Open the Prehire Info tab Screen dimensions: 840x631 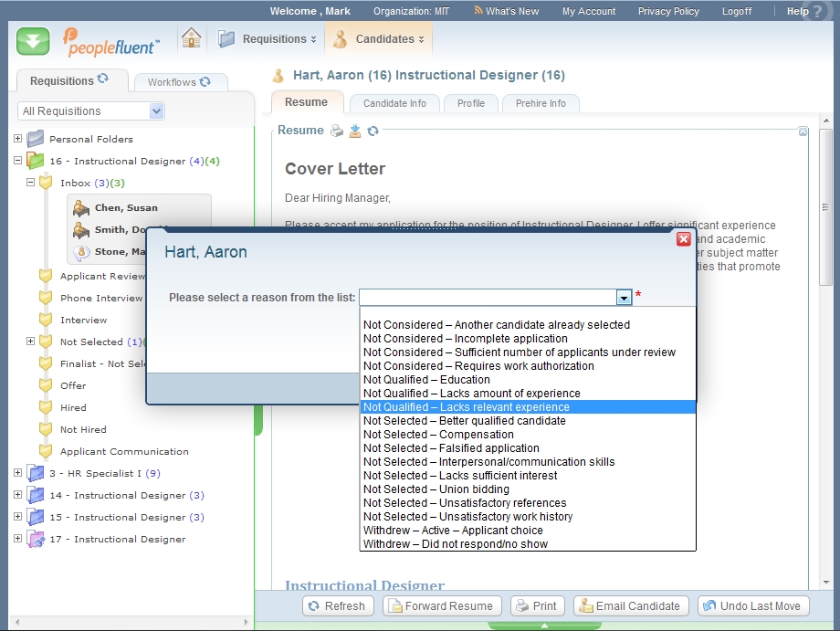(541, 103)
